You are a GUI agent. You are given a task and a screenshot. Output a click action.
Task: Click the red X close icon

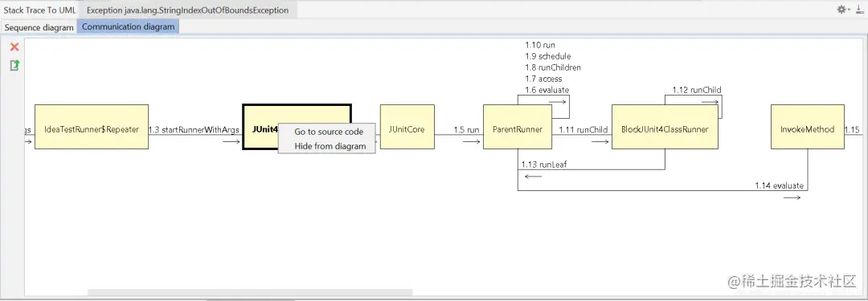15,47
